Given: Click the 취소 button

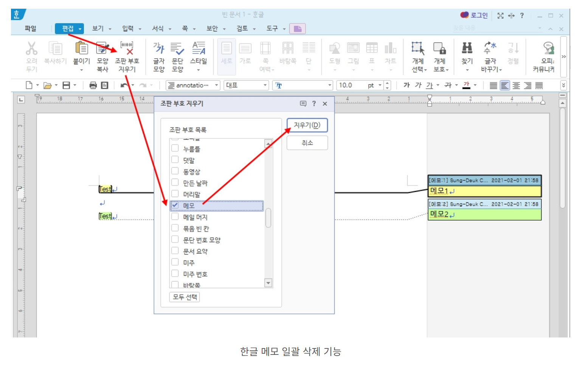Looking at the screenshot, I should click(307, 143).
